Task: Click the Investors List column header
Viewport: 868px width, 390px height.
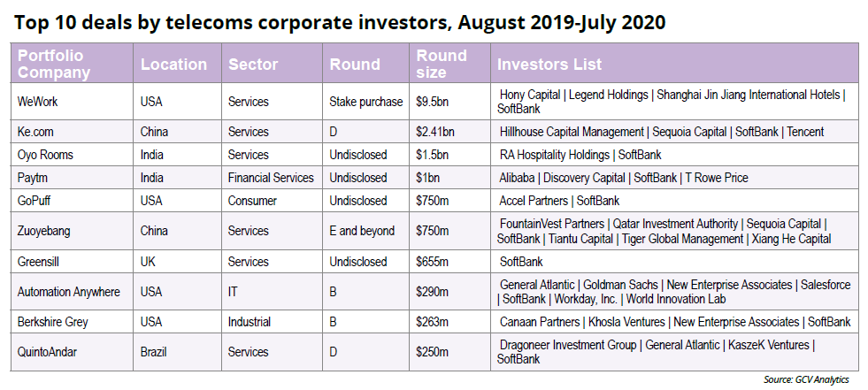Action: 549,65
